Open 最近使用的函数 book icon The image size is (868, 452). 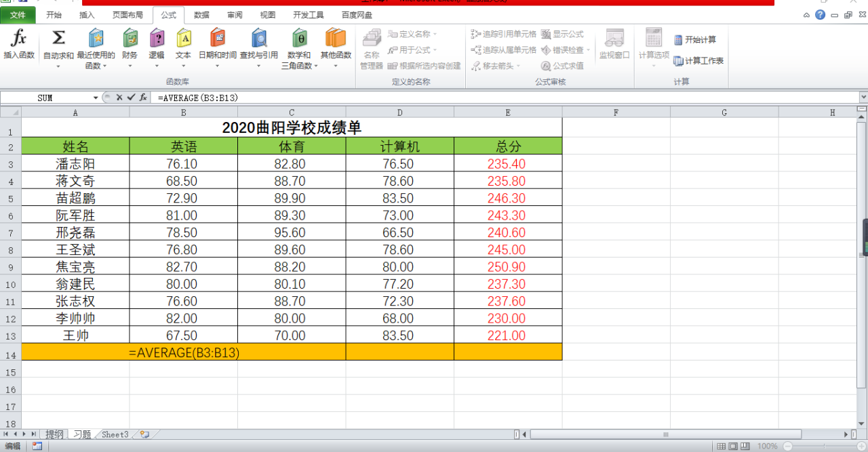[x=96, y=38]
